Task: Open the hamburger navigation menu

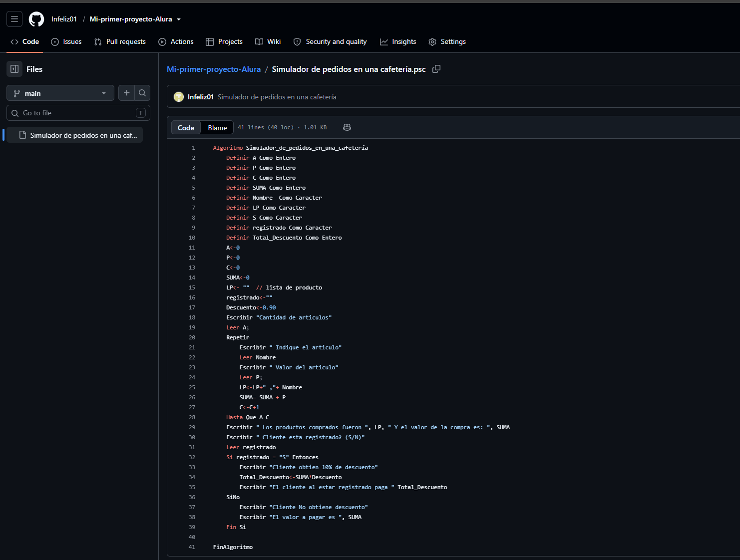Action: [14, 19]
